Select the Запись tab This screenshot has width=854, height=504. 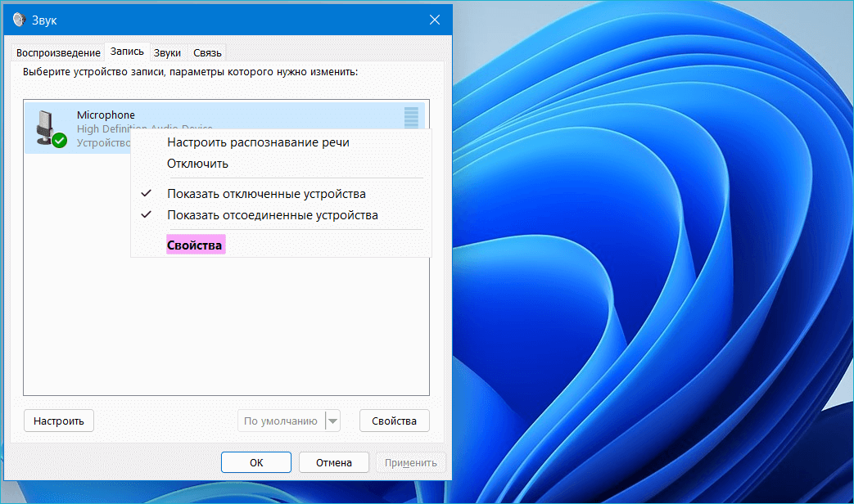pos(127,52)
